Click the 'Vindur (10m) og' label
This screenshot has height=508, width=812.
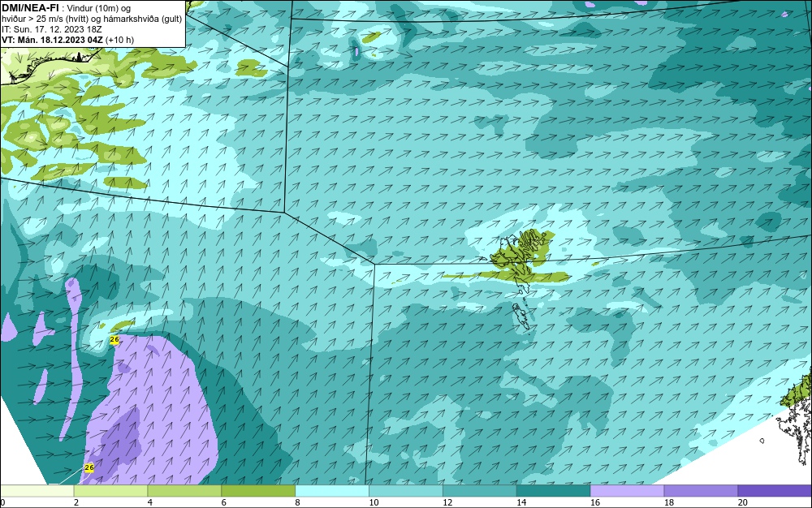point(100,8)
